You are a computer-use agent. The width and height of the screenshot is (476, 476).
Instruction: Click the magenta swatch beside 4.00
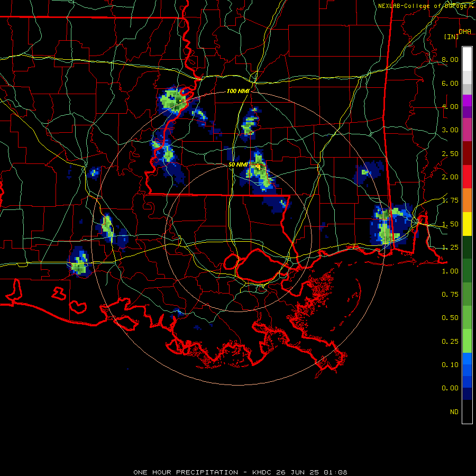[467, 100]
